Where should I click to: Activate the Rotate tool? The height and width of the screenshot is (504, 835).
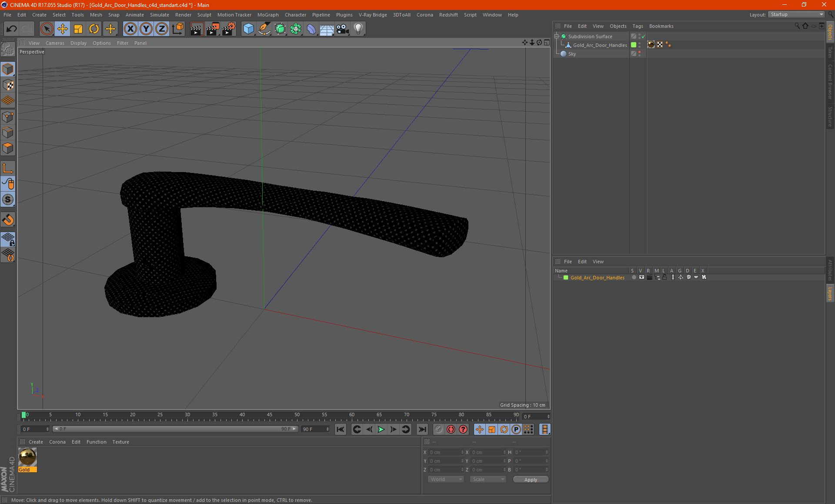tap(94, 29)
